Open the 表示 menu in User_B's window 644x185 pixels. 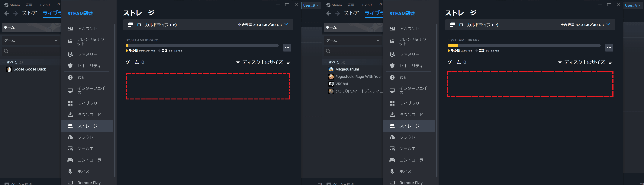pos(29,5)
